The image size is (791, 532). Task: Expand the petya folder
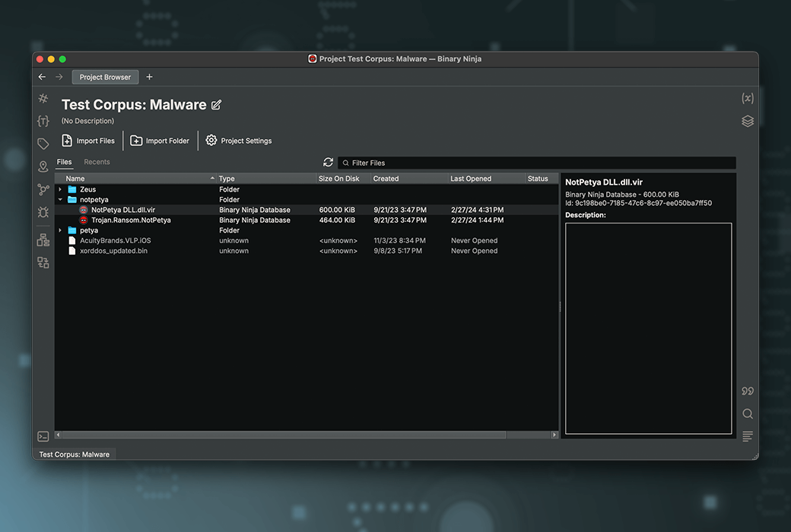[61, 230]
